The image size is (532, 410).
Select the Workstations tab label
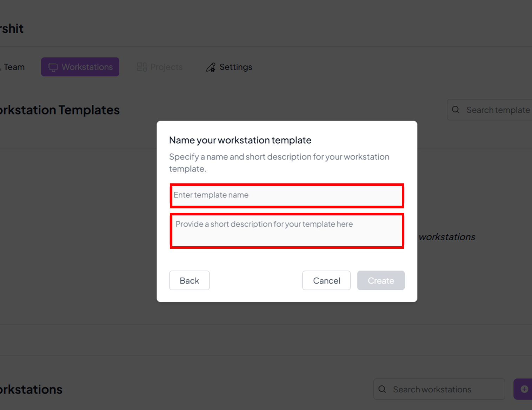pos(87,67)
